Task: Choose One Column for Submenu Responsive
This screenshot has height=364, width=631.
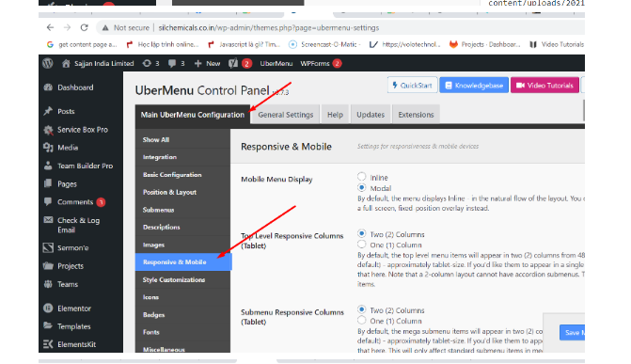Action: click(362, 321)
